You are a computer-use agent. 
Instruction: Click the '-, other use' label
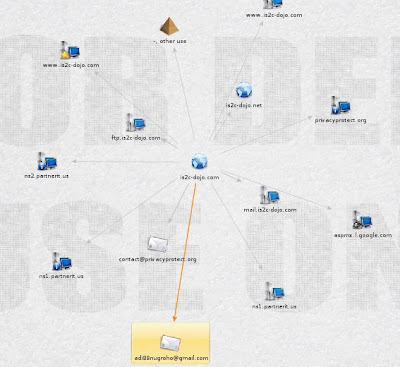(x=170, y=41)
